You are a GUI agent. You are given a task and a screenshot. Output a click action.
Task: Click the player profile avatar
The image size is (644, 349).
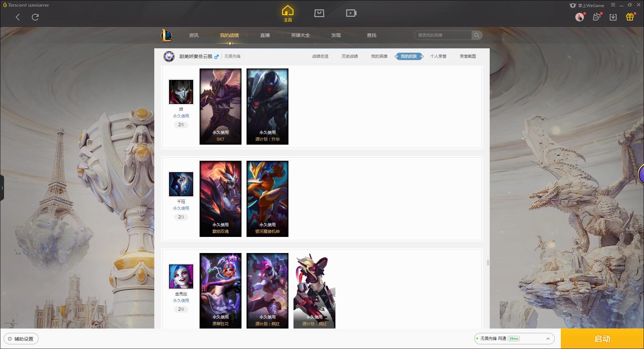pyautogui.click(x=169, y=56)
